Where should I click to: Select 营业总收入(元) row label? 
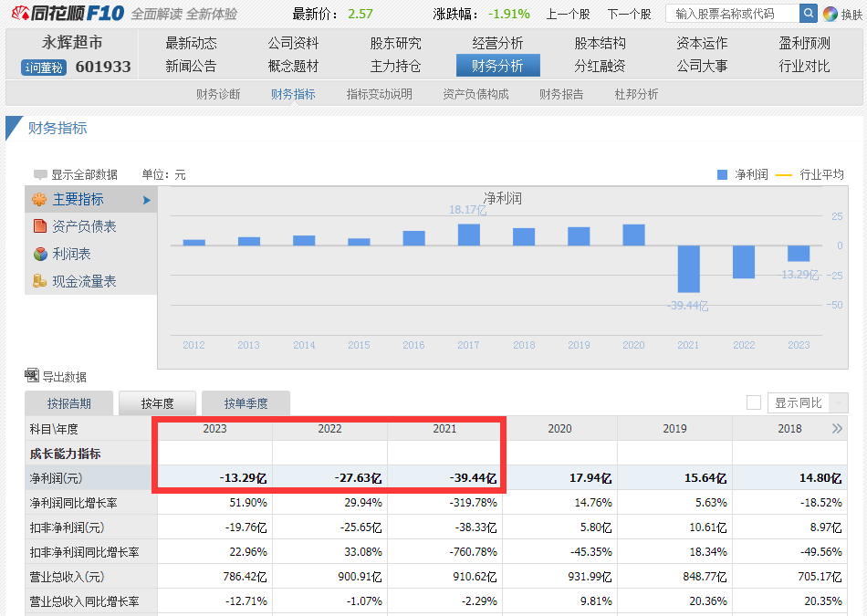tap(67, 577)
